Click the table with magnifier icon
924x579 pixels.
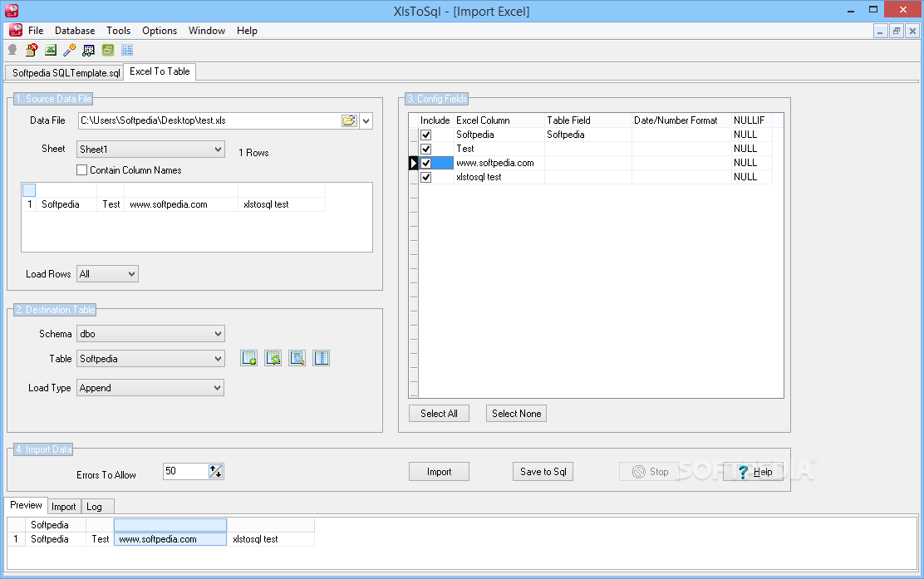(297, 358)
